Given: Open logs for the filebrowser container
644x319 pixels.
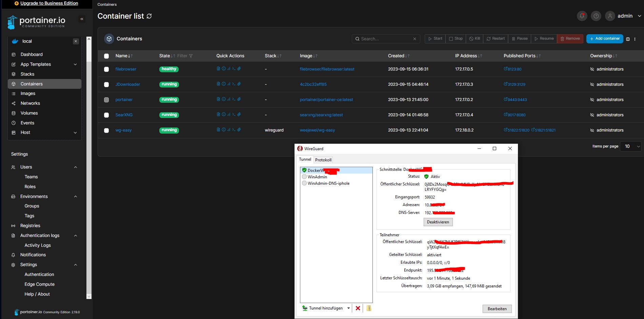Looking at the screenshot, I should (x=218, y=68).
